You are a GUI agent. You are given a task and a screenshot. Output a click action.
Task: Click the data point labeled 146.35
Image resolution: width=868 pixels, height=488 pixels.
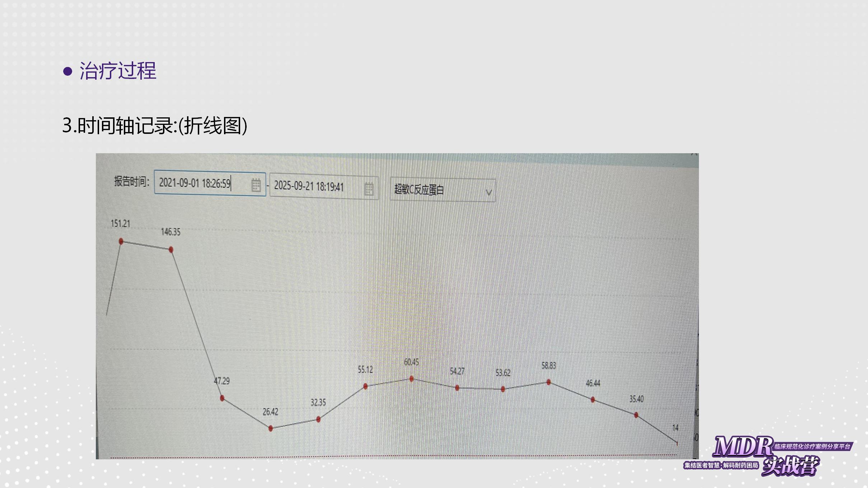click(171, 249)
